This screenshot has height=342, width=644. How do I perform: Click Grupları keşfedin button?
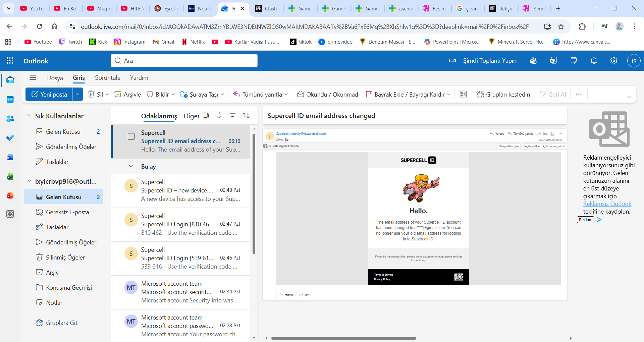(503, 94)
